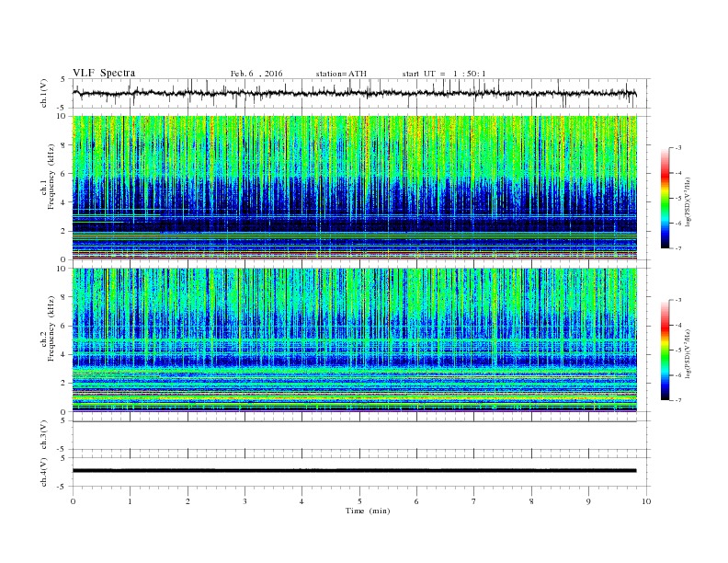Click time axis tick label "6"
The image size is (728, 563).
416,501
